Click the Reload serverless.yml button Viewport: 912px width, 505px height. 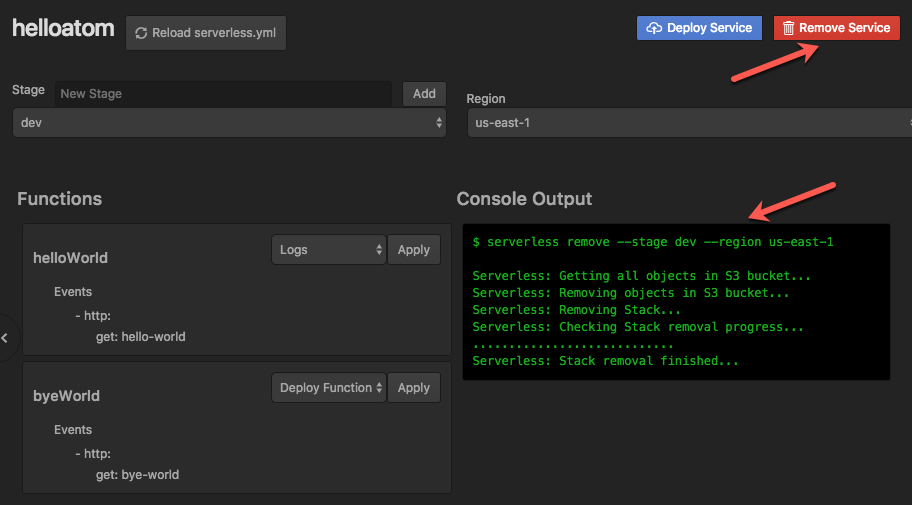click(205, 33)
